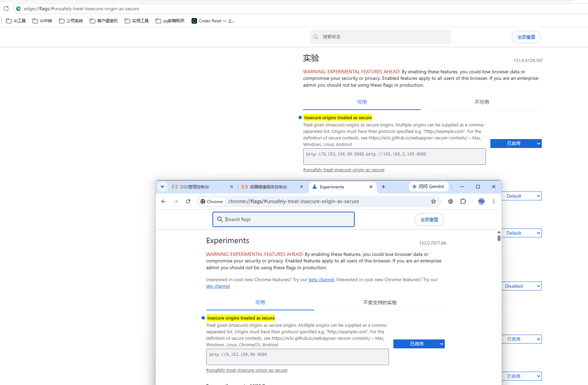Open the Disabled dropdown in Edge flags
This screenshot has width=588, height=385.
(522, 286)
